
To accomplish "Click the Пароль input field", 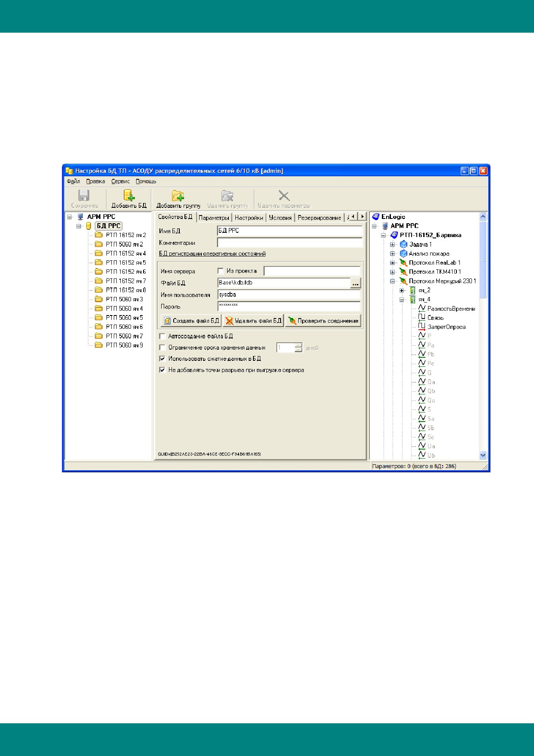I will tap(289, 306).
